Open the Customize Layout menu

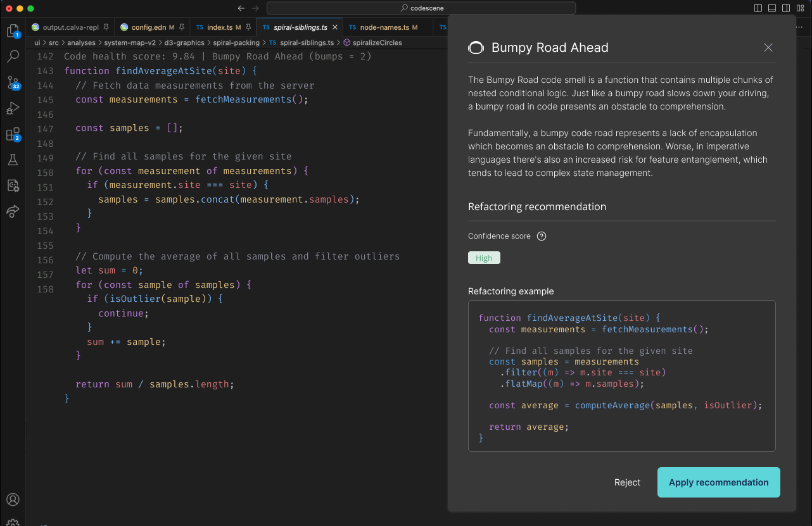[x=800, y=8]
